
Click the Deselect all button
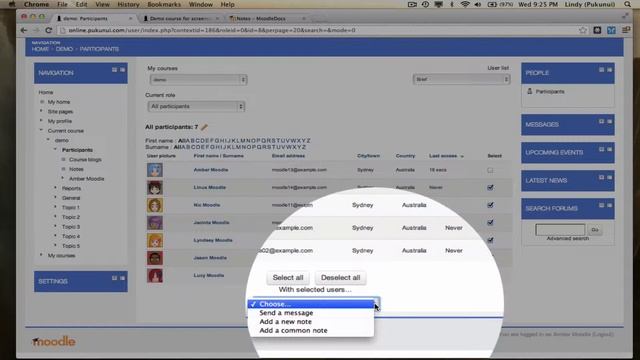pos(340,278)
